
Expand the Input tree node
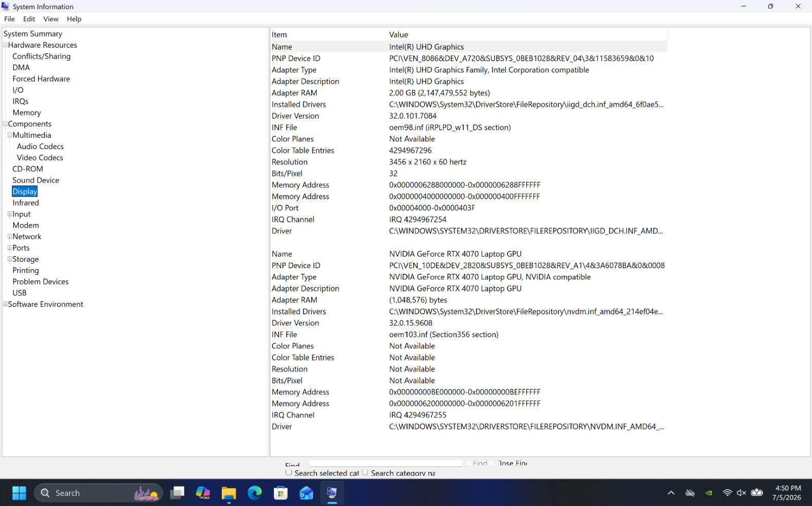point(10,214)
